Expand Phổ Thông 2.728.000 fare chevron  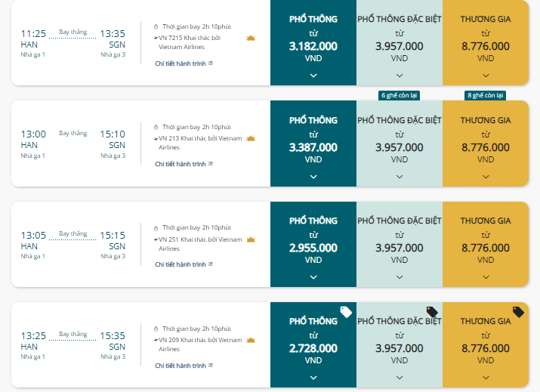313,378
